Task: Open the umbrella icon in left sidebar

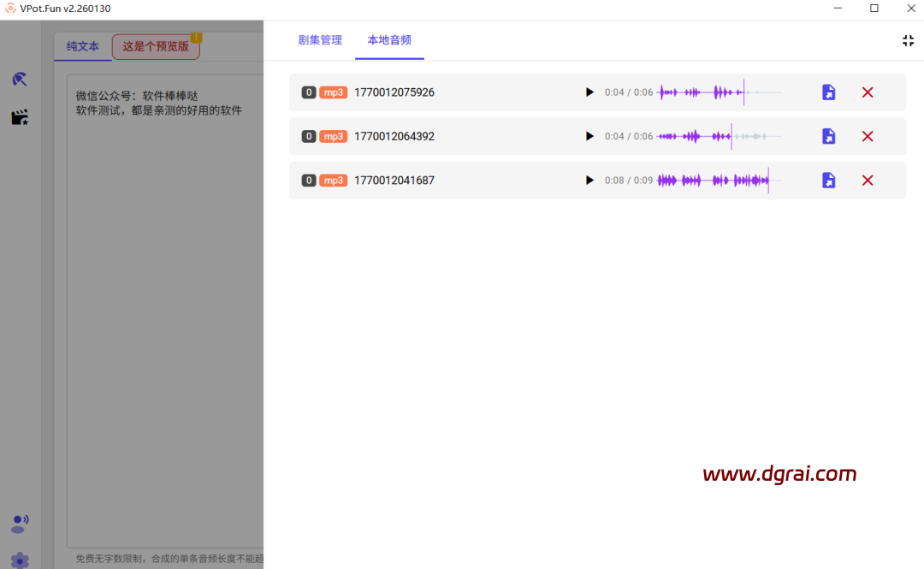Action: pos(20,80)
